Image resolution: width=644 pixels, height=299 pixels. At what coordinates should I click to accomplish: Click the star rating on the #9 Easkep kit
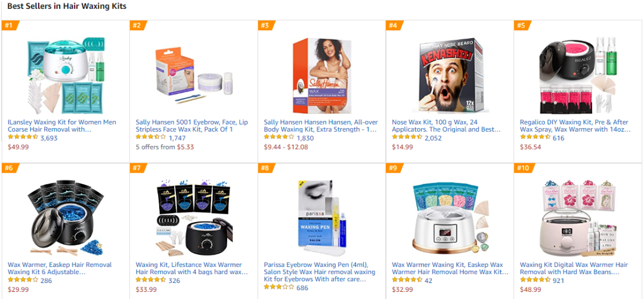pyautogui.click(x=407, y=280)
